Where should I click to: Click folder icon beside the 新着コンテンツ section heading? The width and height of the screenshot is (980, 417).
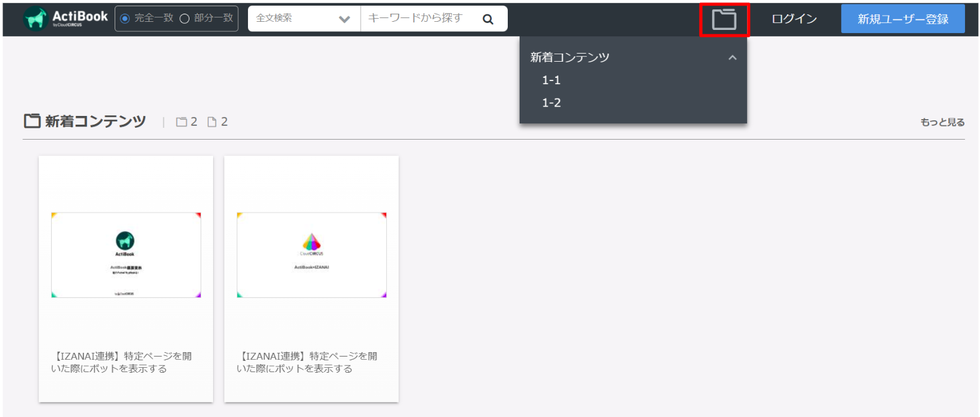(32, 121)
